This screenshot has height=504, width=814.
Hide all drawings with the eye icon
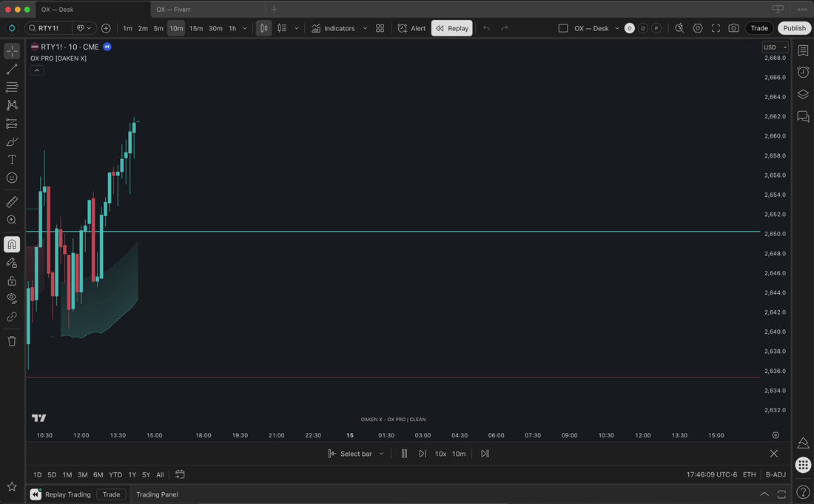click(x=12, y=298)
